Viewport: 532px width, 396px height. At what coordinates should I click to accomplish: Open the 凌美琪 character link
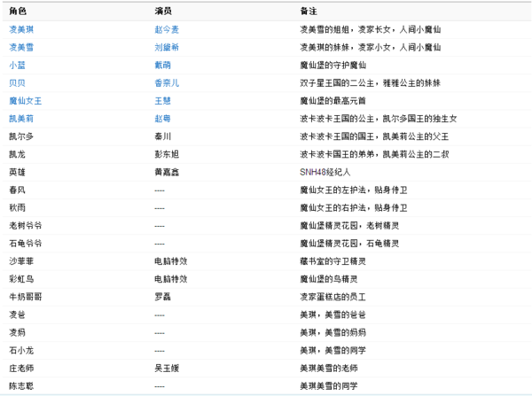[21, 29]
